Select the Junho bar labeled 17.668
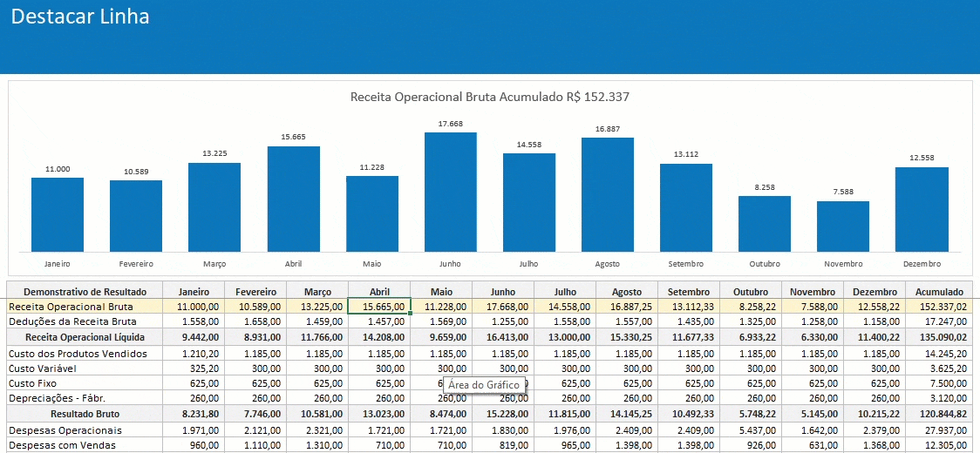The height and width of the screenshot is (453, 980). point(451,193)
